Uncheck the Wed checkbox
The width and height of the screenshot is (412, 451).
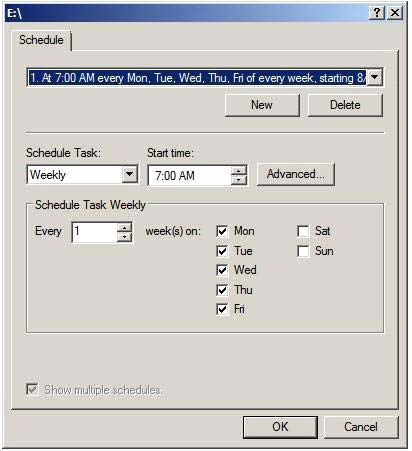[222, 270]
